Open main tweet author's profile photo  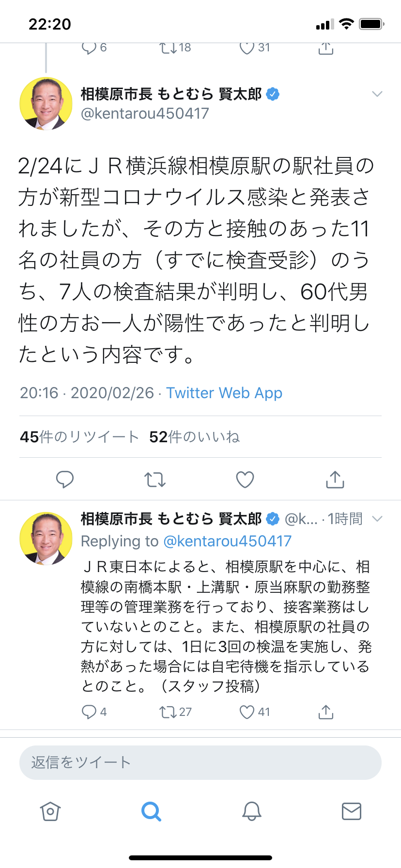46,104
